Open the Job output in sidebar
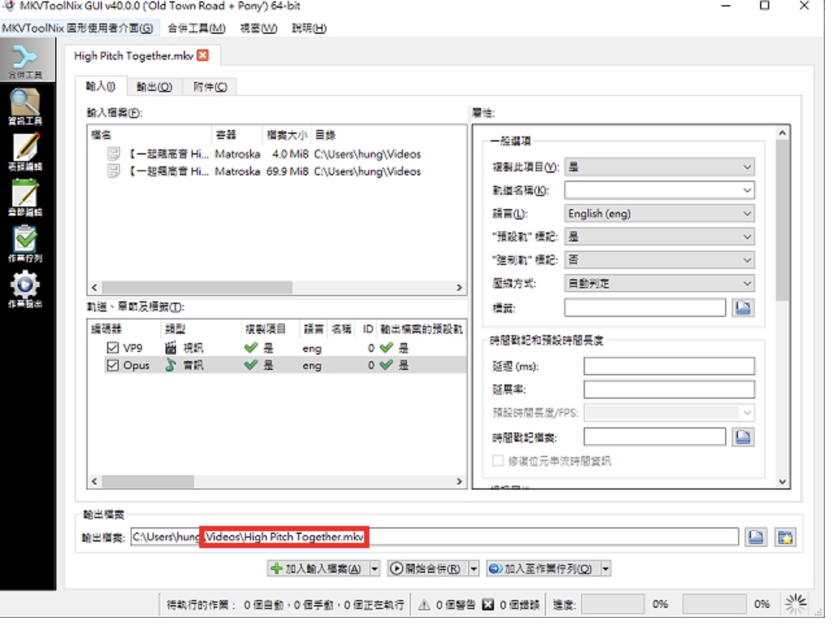840x626 pixels. click(x=26, y=290)
